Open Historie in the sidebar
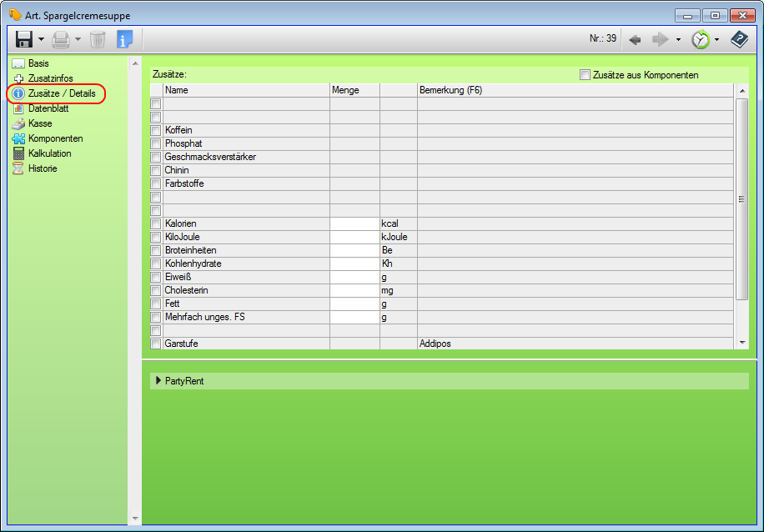The image size is (764, 532). coord(42,168)
